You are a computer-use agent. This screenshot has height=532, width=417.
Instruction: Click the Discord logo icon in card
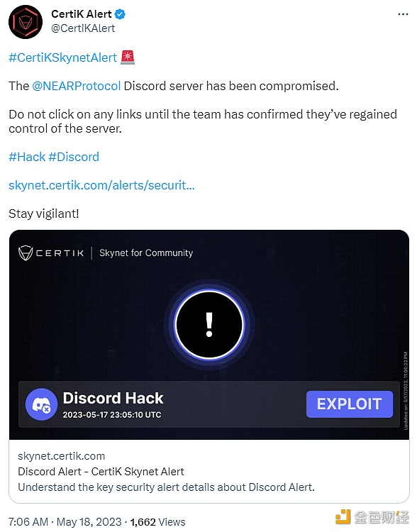click(41, 404)
